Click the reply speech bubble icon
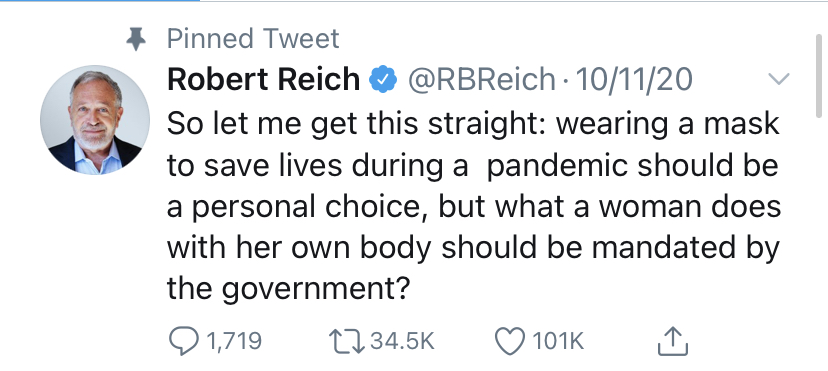828x371 pixels. point(184,341)
